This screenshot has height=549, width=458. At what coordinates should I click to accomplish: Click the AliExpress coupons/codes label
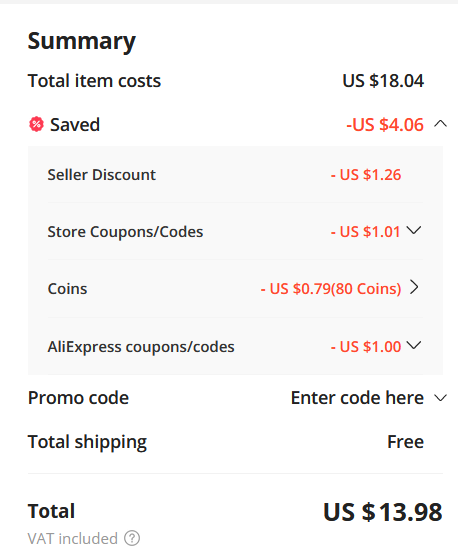tap(141, 347)
